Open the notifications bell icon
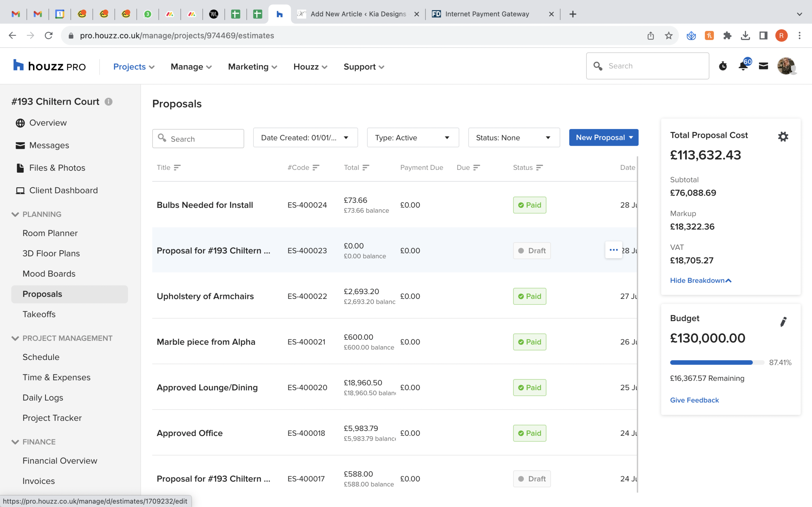This screenshot has width=812, height=507. pos(743,66)
